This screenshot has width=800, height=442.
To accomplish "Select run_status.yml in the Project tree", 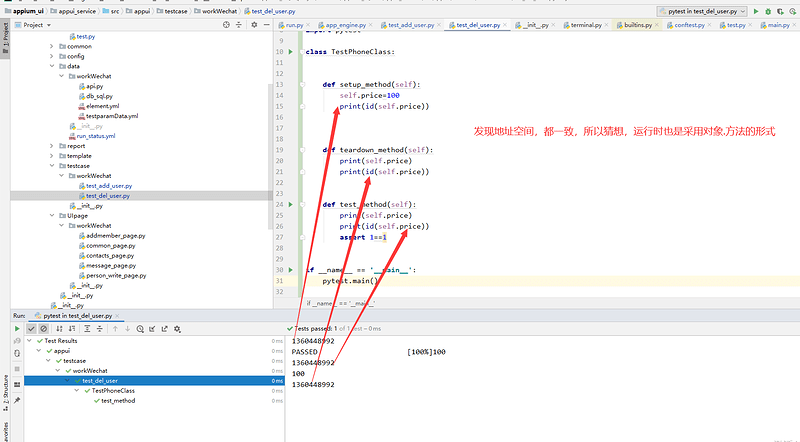I will click(95, 136).
